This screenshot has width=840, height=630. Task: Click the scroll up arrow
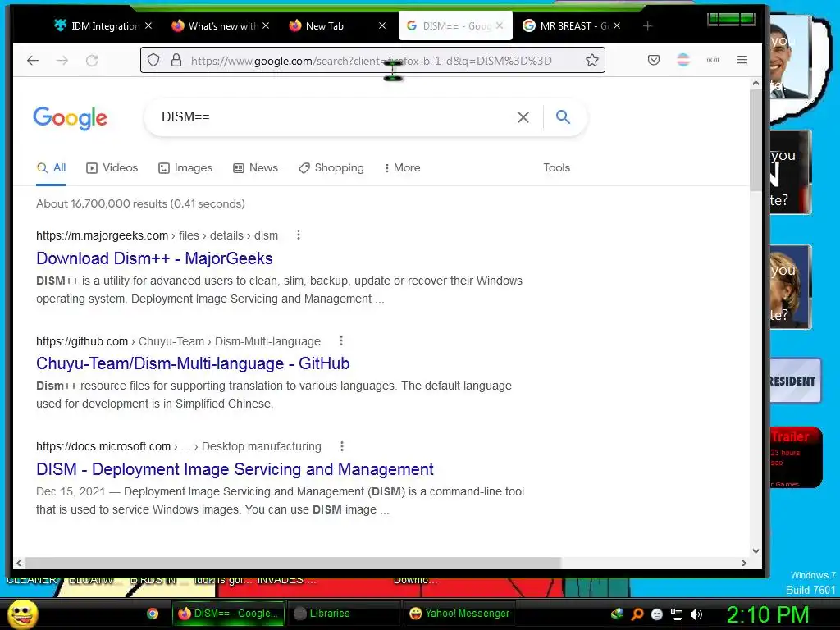tap(756, 83)
